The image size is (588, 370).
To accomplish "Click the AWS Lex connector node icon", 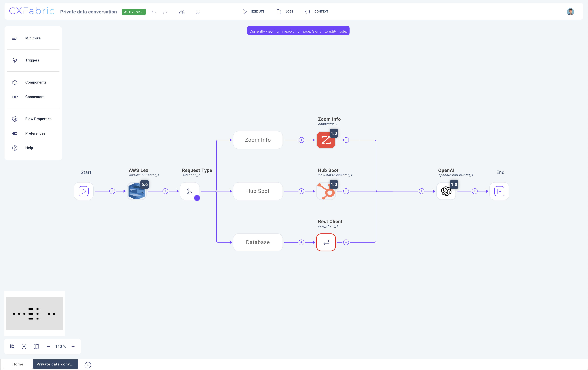I will [136, 191].
